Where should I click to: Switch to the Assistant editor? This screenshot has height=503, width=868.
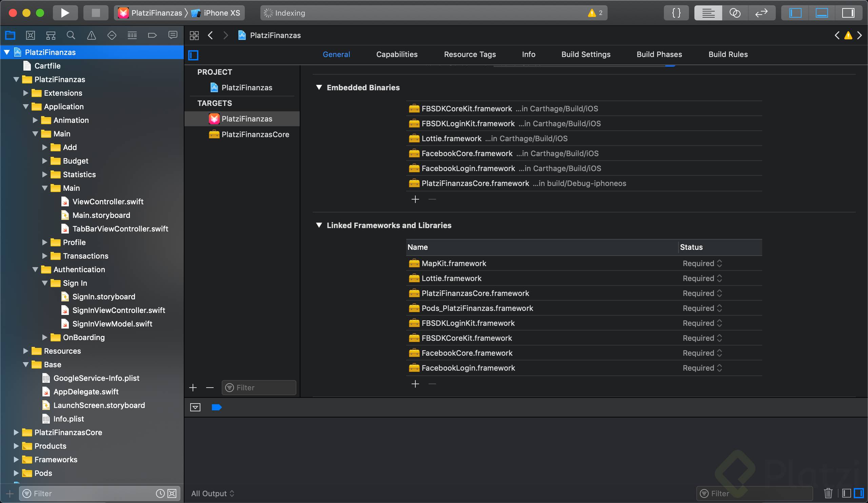[735, 13]
